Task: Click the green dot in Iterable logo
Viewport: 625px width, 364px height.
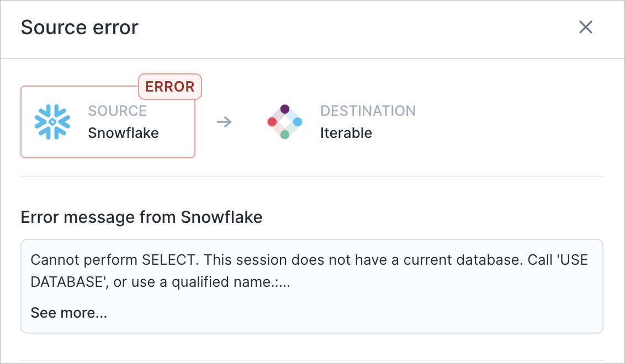Action: 284,135
